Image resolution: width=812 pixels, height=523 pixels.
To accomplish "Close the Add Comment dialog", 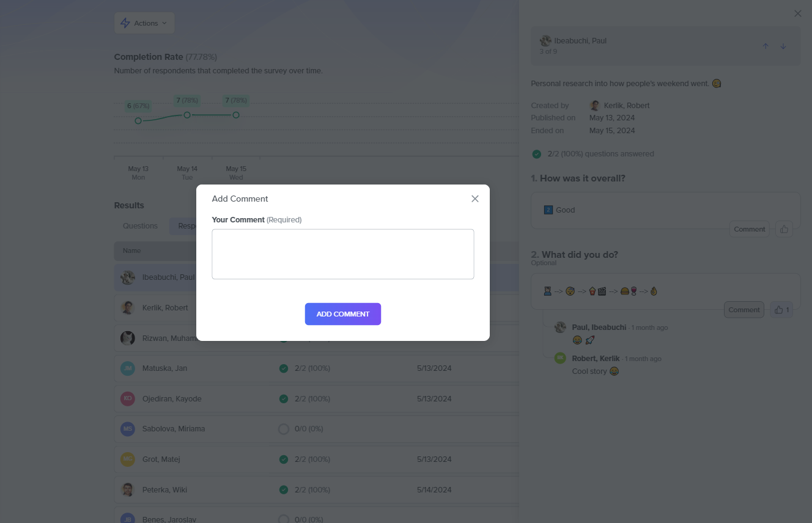I will (x=475, y=199).
